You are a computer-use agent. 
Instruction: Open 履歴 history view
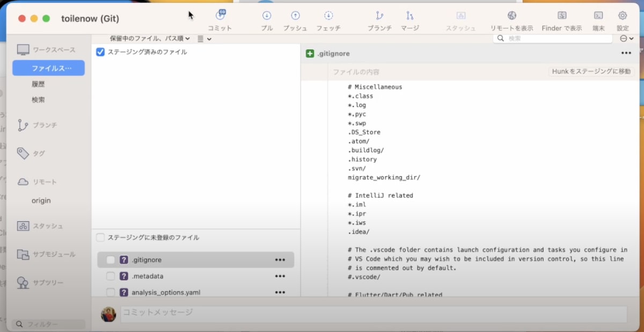(38, 84)
